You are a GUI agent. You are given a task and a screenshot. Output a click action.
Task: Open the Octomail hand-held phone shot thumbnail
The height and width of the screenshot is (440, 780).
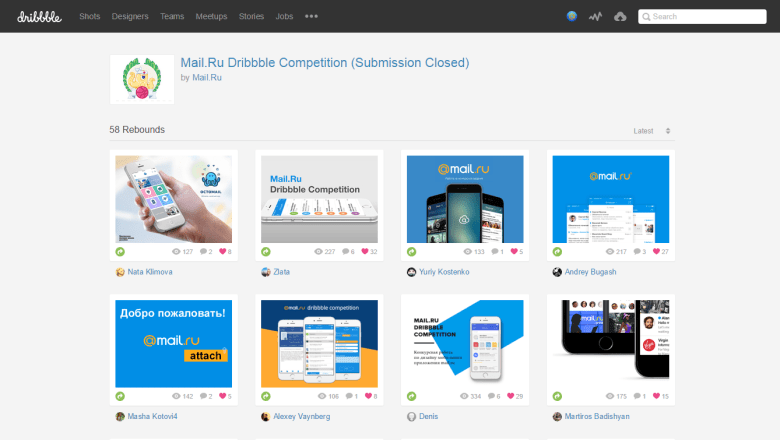pyautogui.click(x=174, y=199)
